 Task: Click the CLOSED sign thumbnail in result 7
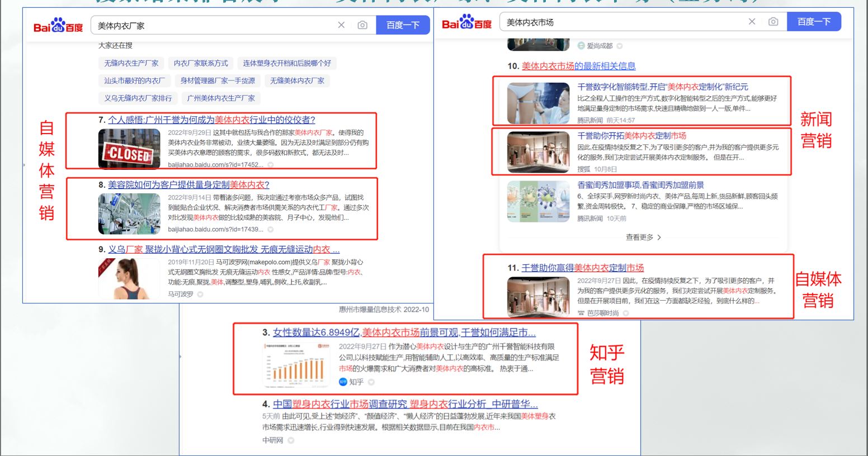pos(129,149)
